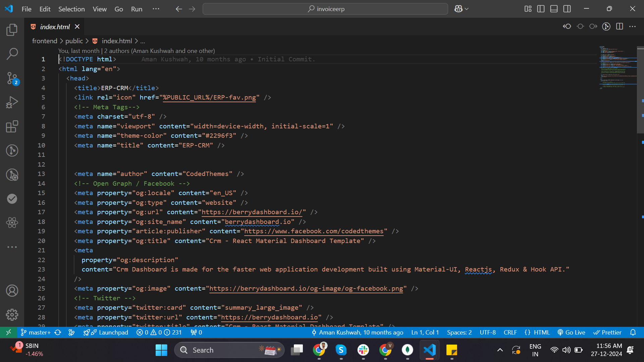Toggle Secondary Side Bar layout button
This screenshot has height=362, width=644.
567,9
